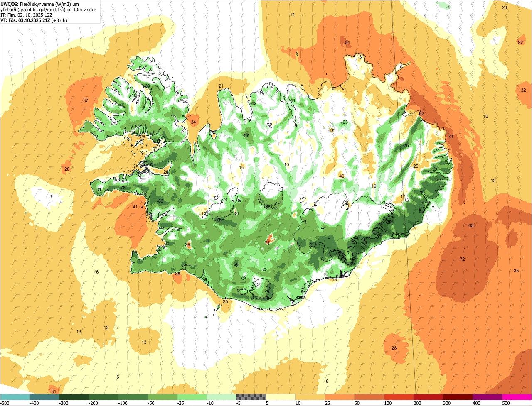The width and height of the screenshot is (532, 406).
Task: Select the value 16 in central Iceland
Action: (x=242, y=167)
